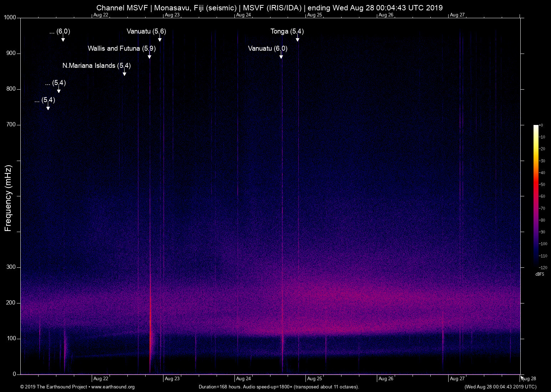Select the 800 frequency axis tick label
The height and width of the screenshot is (392, 551).
click(x=11, y=89)
